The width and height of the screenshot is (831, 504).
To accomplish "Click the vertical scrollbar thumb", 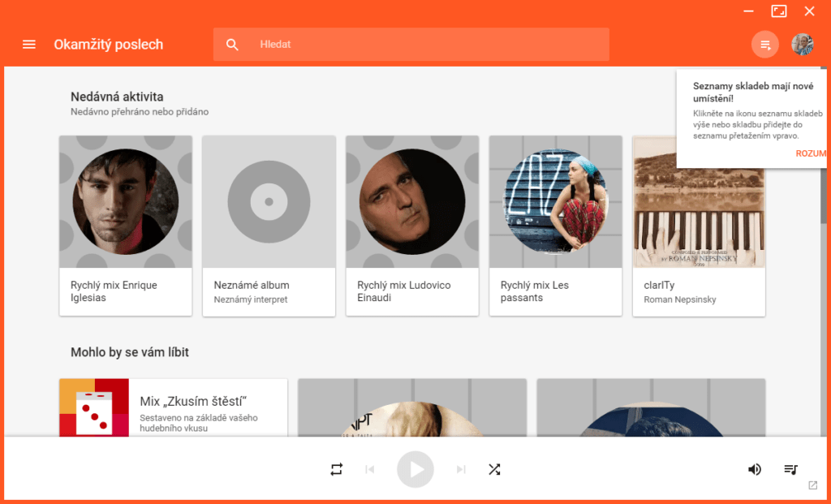I will point(824,146).
